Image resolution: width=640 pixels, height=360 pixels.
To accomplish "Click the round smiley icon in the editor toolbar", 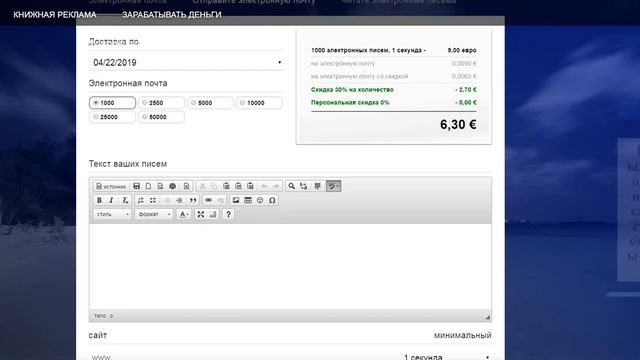I will pyautogui.click(x=260, y=200).
